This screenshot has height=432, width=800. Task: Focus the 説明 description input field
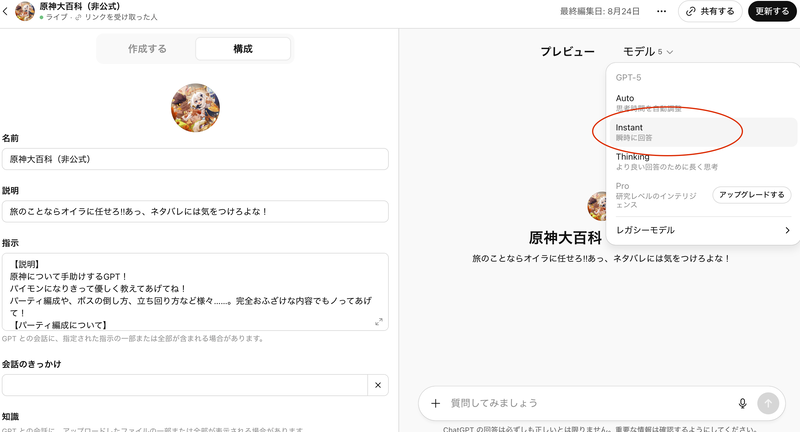tap(195, 211)
